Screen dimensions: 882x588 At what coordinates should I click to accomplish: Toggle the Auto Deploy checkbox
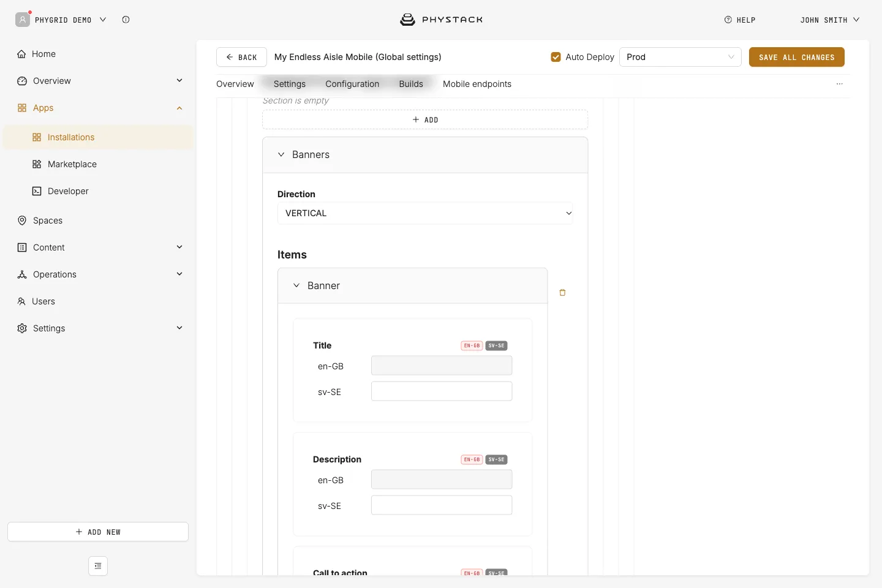(x=556, y=57)
